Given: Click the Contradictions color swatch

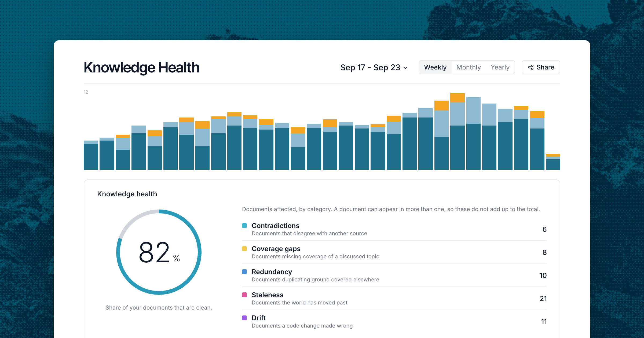Looking at the screenshot, I should pos(244,226).
